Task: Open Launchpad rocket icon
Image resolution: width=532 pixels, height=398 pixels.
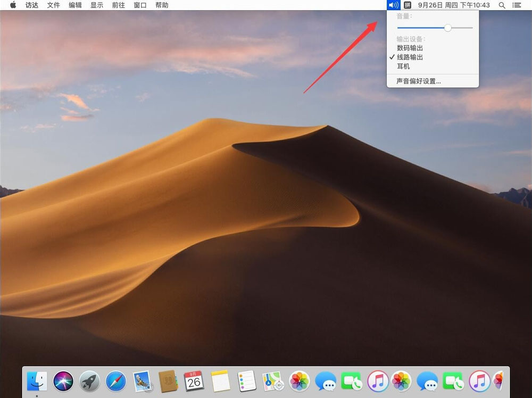Action: pos(89,381)
